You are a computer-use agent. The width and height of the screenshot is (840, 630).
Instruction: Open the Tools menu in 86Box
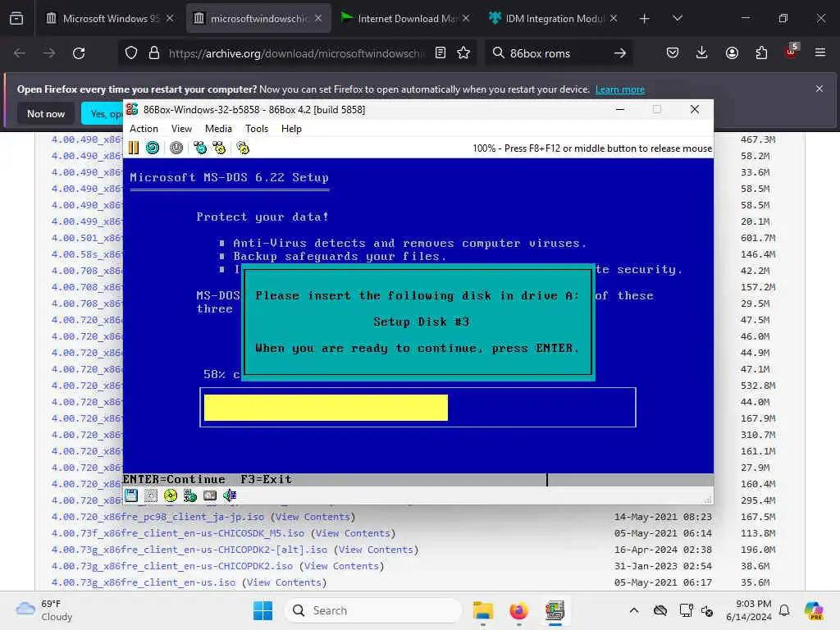coord(257,129)
